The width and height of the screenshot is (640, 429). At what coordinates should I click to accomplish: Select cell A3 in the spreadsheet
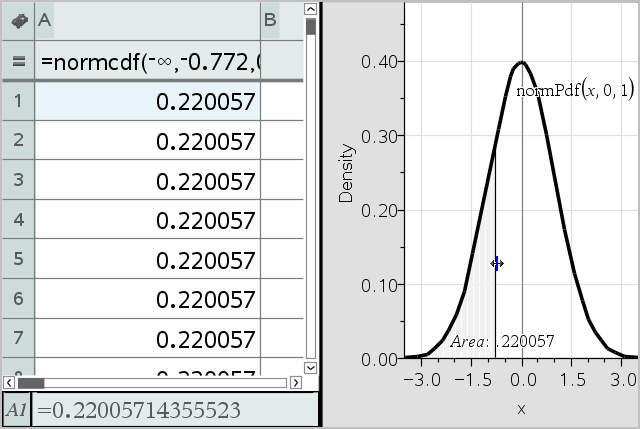(147, 182)
